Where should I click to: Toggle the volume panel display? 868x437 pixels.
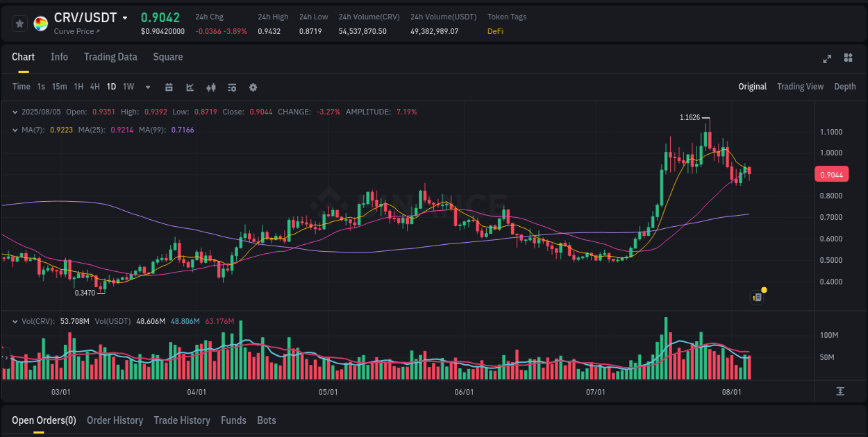pos(15,321)
